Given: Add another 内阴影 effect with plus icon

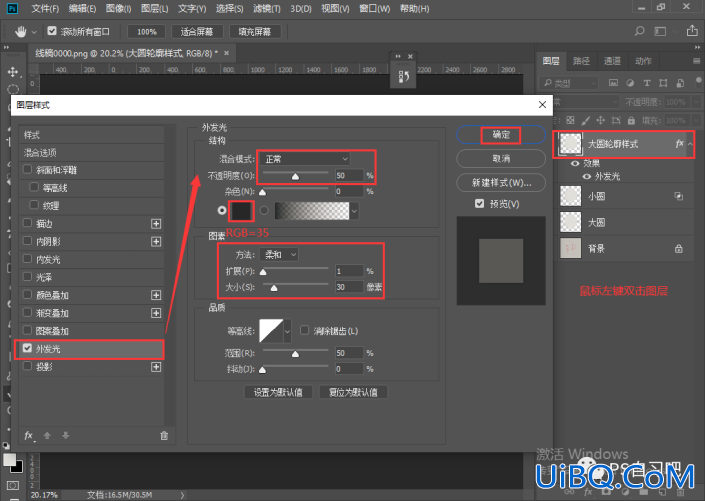Looking at the screenshot, I should (156, 242).
